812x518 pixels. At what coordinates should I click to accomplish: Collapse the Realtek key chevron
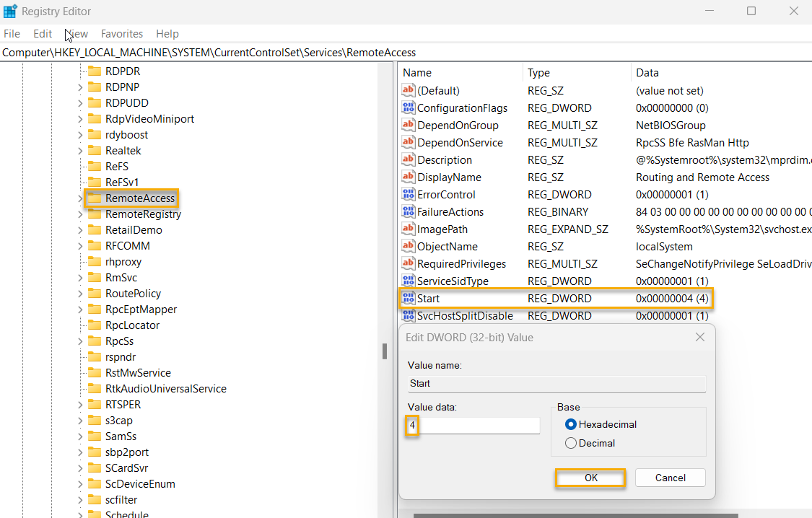79,150
